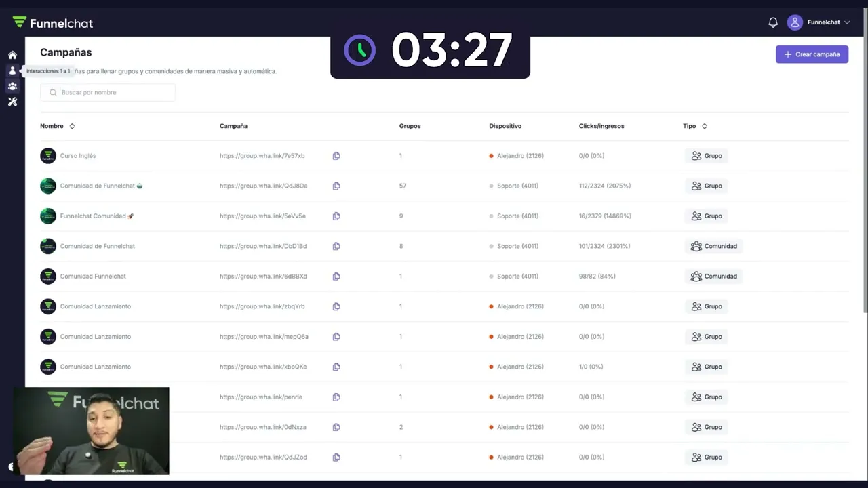The image size is (868, 488).
Task: Open Funnelchat Comunidad 🚀 campaign name
Action: pos(97,216)
